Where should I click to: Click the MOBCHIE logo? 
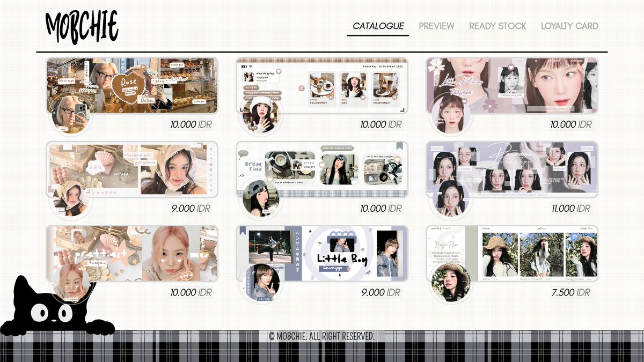(x=83, y=24)
